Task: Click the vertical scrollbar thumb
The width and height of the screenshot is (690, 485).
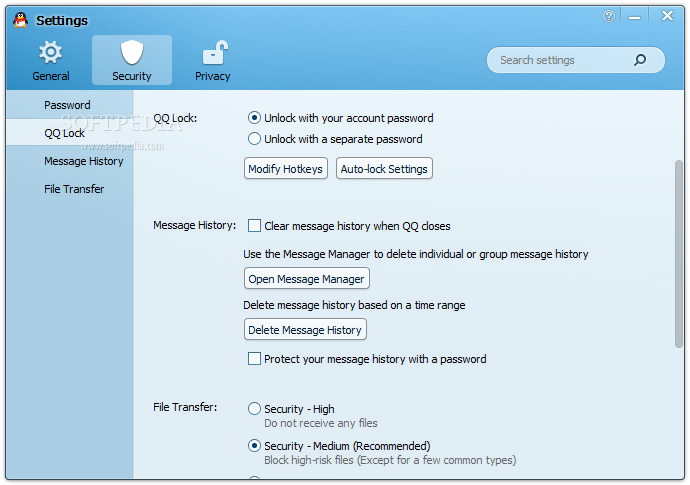Action: [679, 254]
